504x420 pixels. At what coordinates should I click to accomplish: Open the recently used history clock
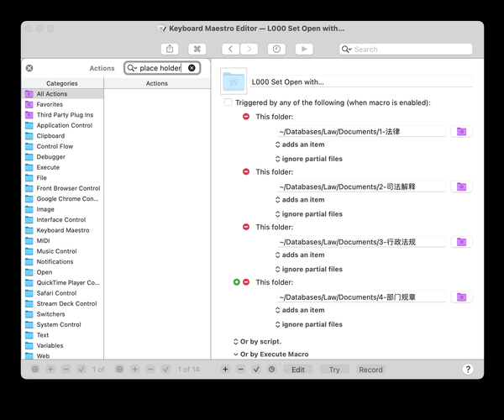(271, 370)
